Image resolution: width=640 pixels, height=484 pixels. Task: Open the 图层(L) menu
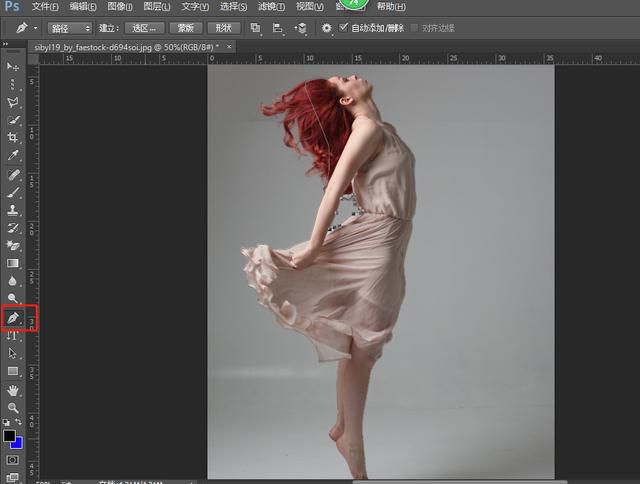[x=157, y=7]
